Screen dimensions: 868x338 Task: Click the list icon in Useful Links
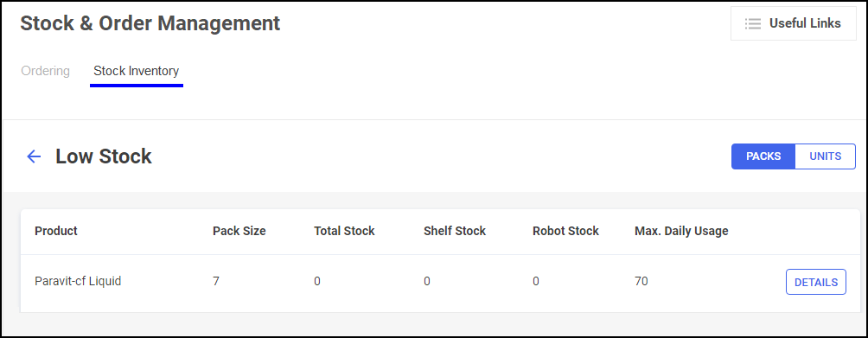point(752,24)
